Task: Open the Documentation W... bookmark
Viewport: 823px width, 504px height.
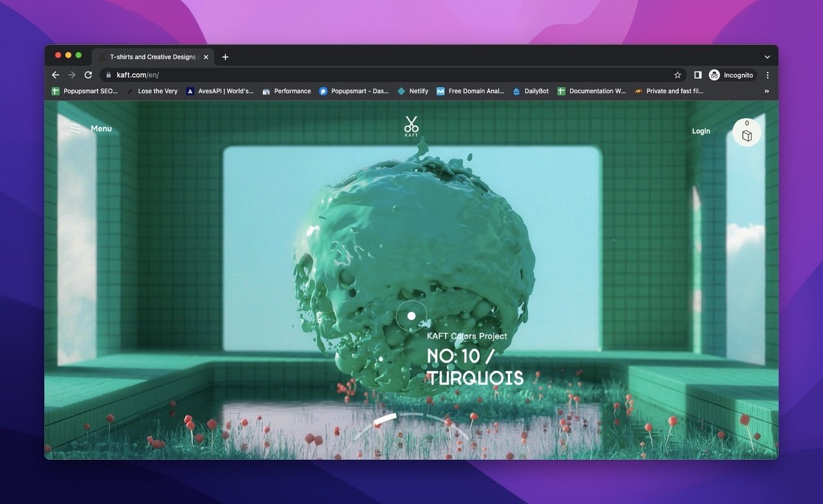Action: pyautogui.click(x=592, y=91)
